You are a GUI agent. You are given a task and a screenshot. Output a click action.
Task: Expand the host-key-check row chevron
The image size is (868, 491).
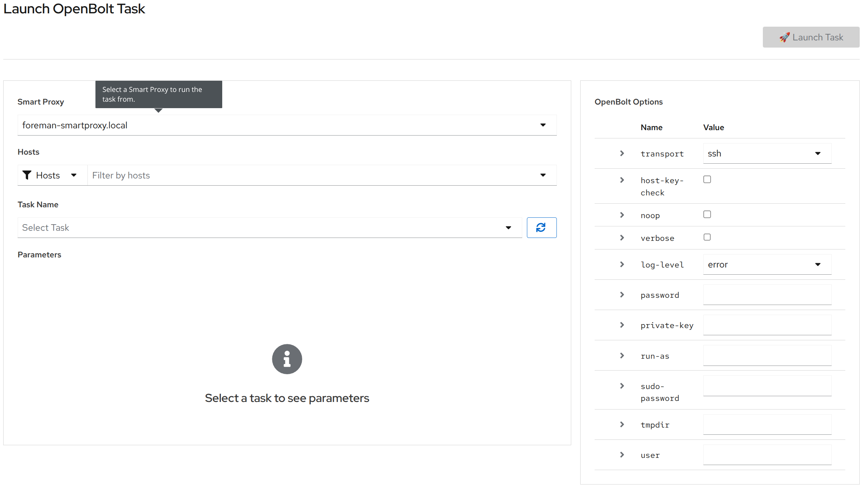pos(622,180)
